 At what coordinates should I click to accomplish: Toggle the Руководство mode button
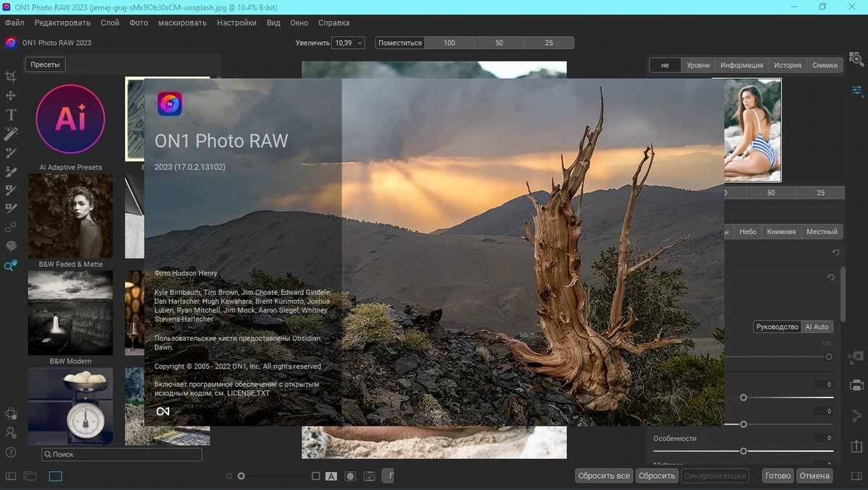click(x=777, y=327)
